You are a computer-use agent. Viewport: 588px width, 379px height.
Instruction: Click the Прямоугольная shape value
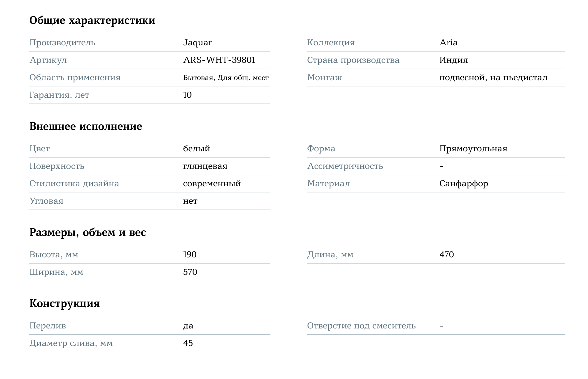(473, 149)
